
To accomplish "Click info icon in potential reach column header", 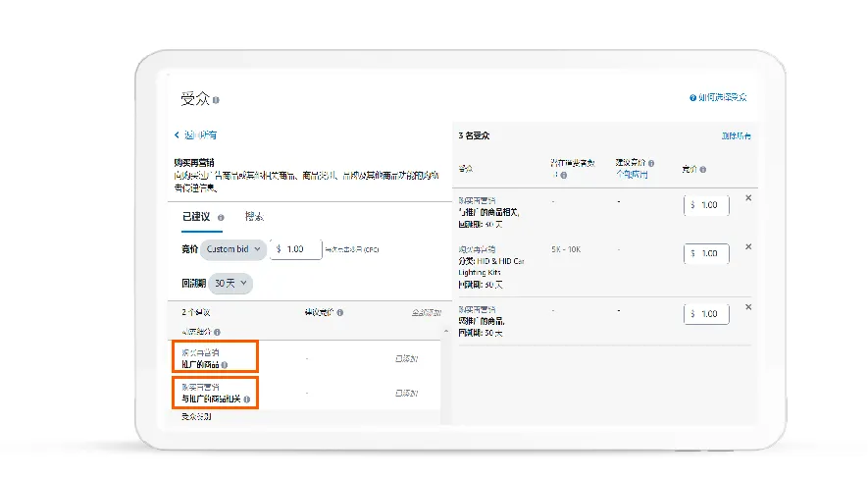I will 564,175.
